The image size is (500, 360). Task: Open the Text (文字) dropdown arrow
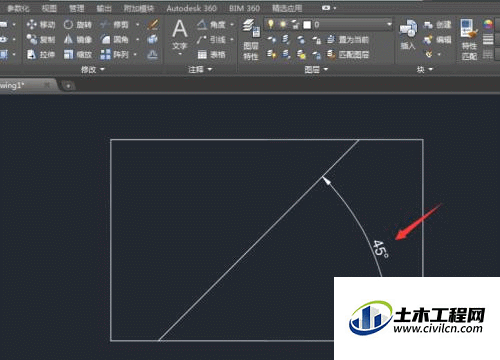click(180, 54)
